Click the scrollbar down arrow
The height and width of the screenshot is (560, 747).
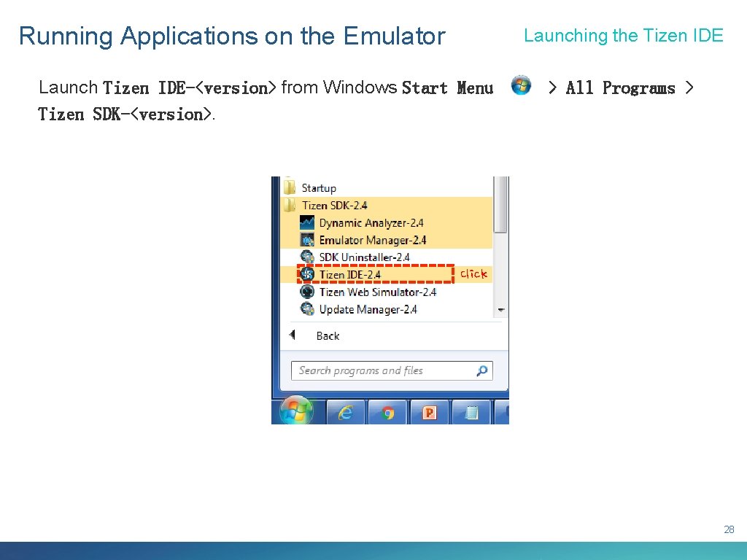coord(500,310)
